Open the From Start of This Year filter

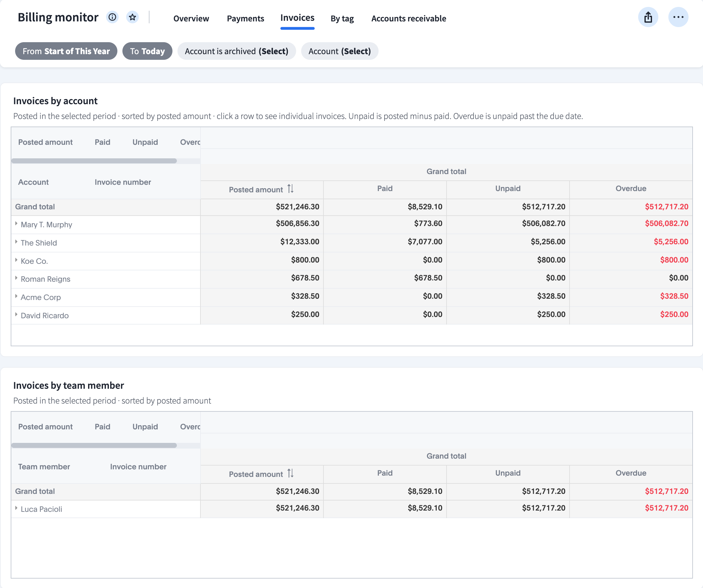66,51
